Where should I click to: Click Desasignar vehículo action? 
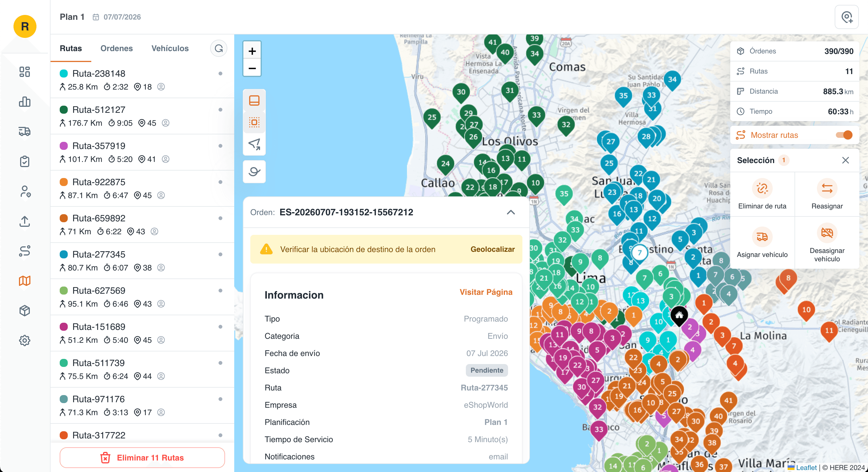click(827, 242)
